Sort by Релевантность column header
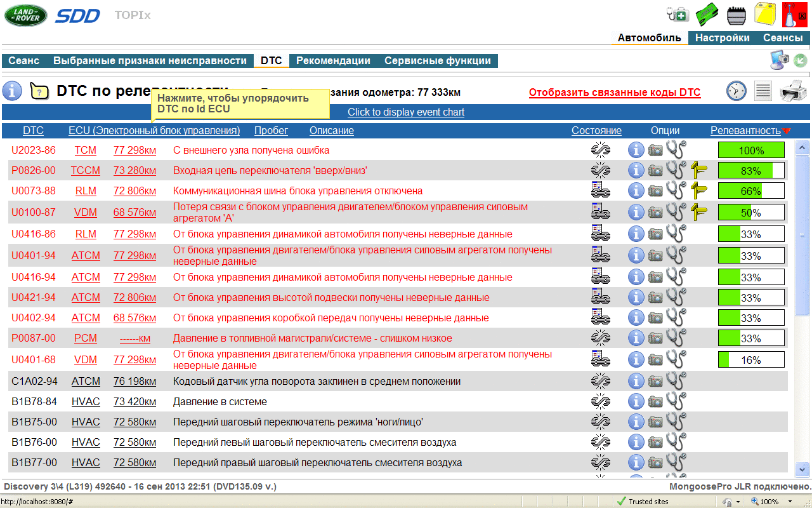This screenshot has width=812, height=508. tap(745, 131)
